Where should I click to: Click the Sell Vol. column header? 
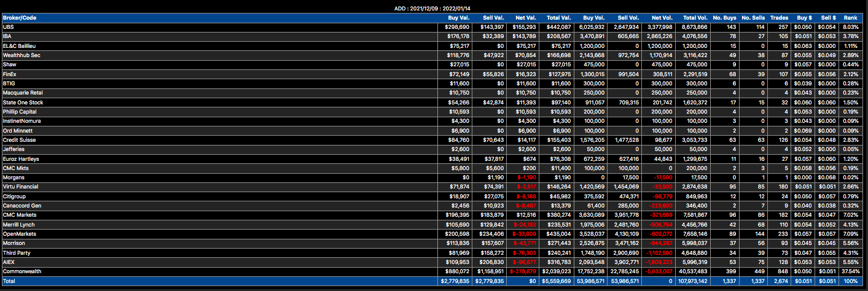[x=628, y=18]
